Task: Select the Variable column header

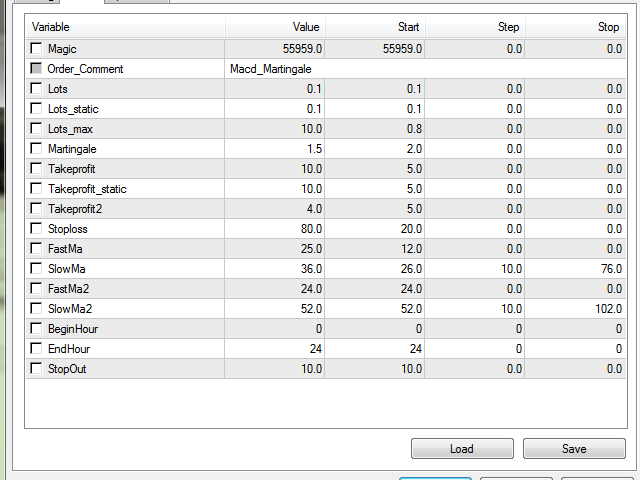Action: [x=125, y=27]
